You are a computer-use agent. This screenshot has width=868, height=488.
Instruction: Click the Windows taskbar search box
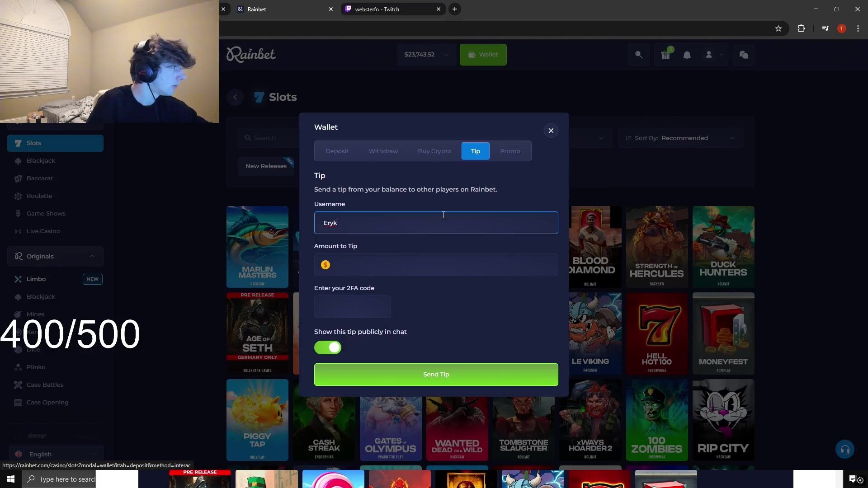[x=58, y=479]
